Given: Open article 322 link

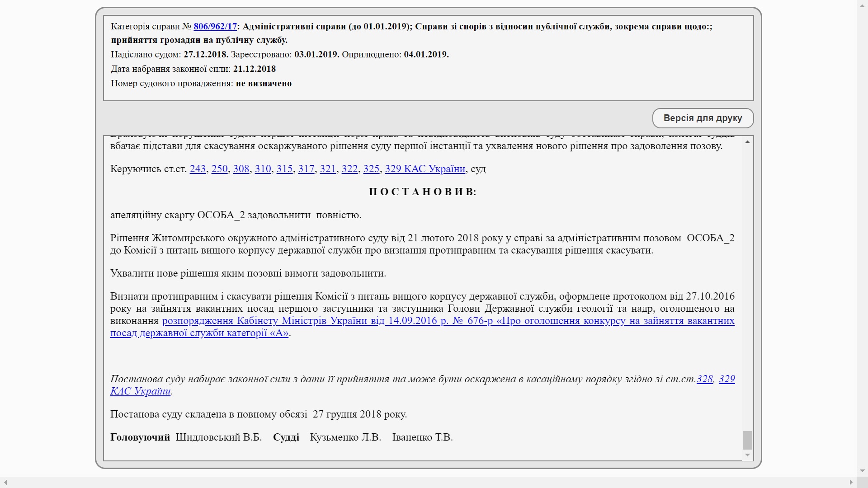Looking at the screenshot, I should 349,169.
